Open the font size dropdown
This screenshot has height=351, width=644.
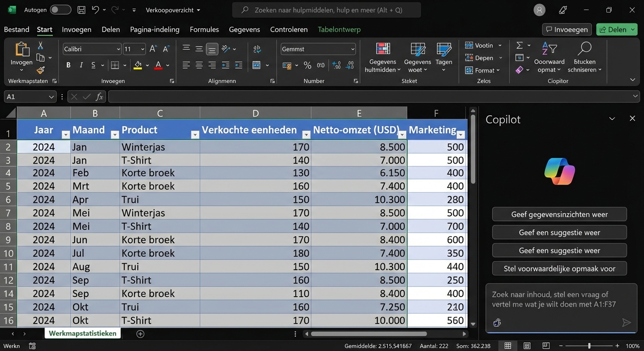click(x=142, y=49)
